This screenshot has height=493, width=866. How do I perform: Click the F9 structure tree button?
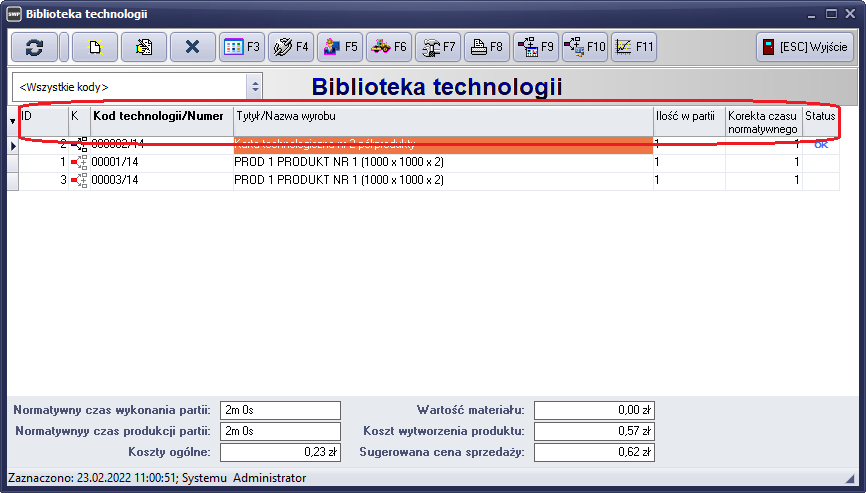(x=535, y=47)
